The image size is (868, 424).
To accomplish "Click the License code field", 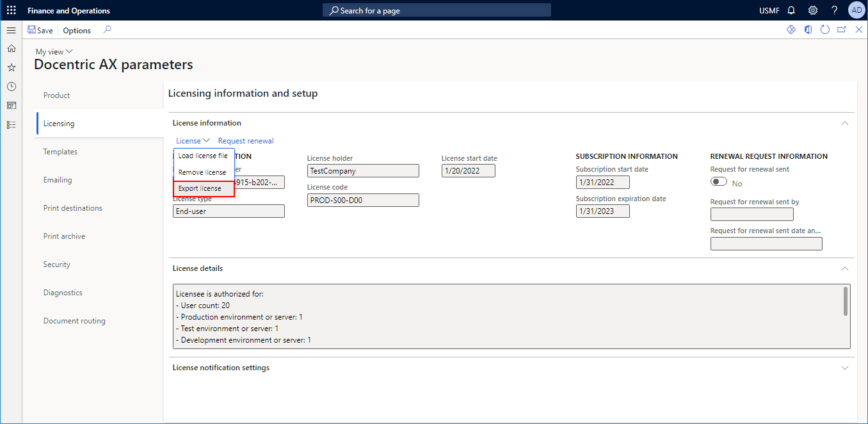I will 363,200.
